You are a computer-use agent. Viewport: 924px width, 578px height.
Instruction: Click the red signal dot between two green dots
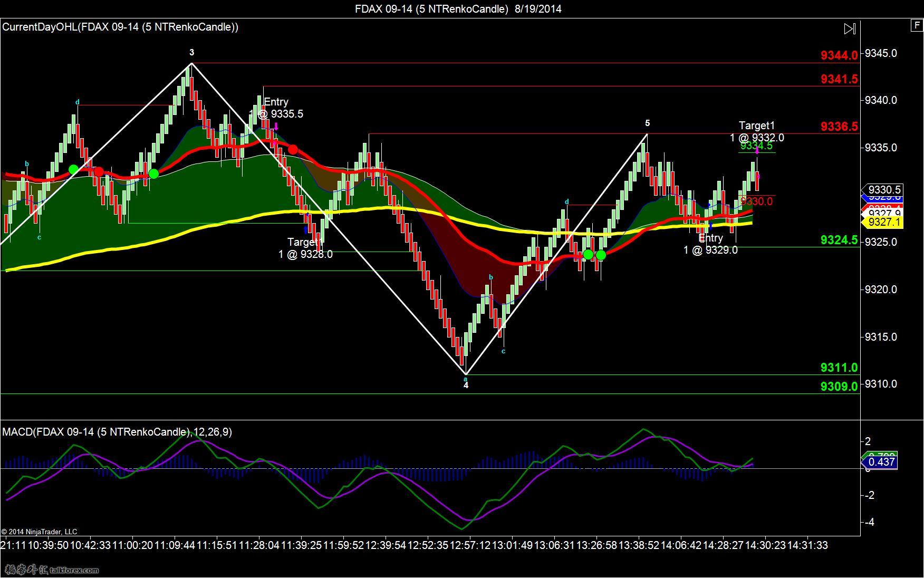pos(99,171)
